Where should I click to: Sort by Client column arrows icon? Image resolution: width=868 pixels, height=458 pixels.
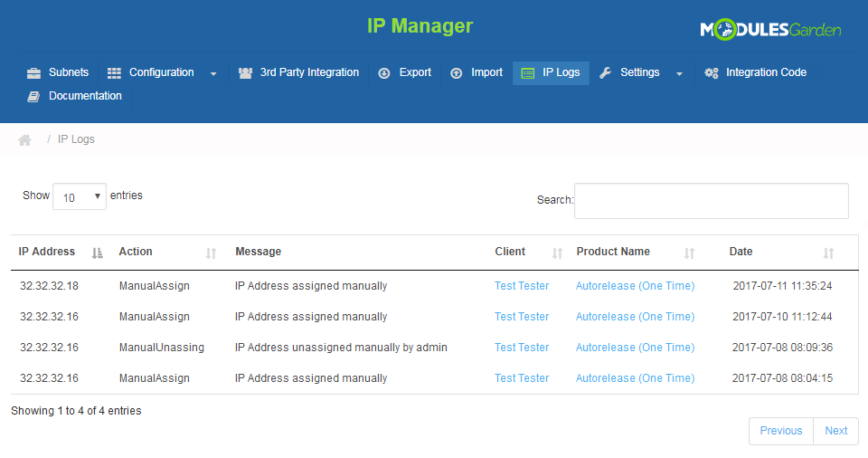point(558,253)
